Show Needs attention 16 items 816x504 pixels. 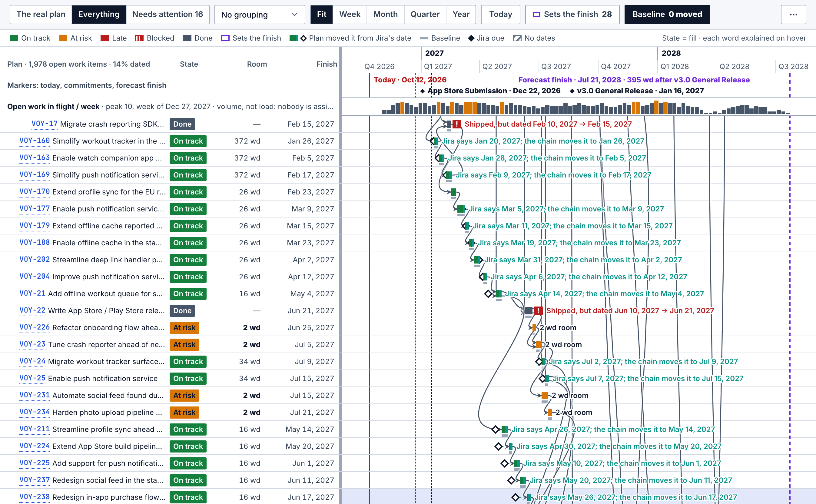pyautogui.click(x=168, y=14)
